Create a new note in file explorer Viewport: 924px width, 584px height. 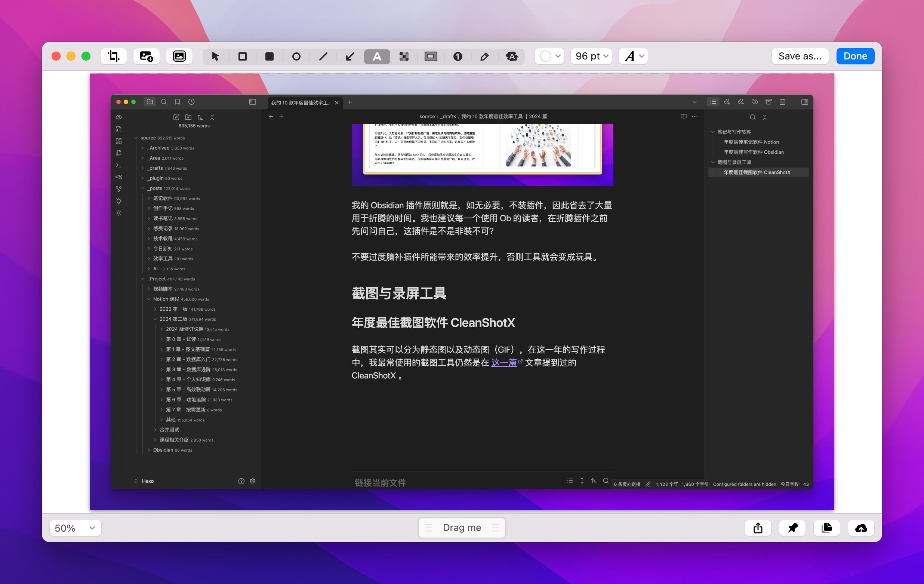(176, 117)
